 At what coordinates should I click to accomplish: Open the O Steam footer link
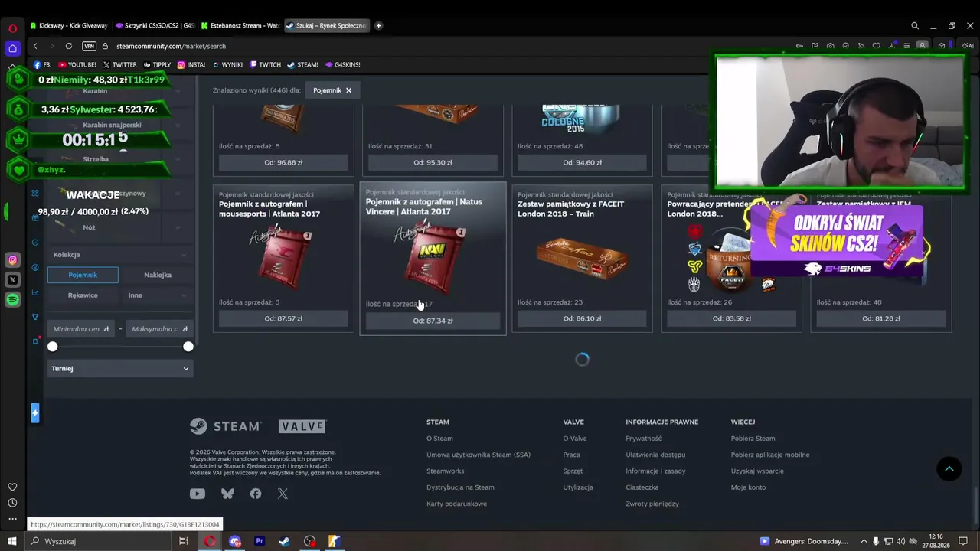(x=439, y=439)
